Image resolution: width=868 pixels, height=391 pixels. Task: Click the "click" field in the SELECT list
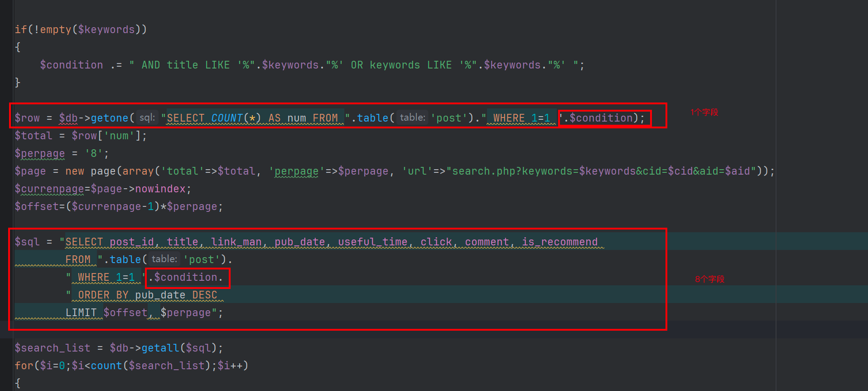436,242
